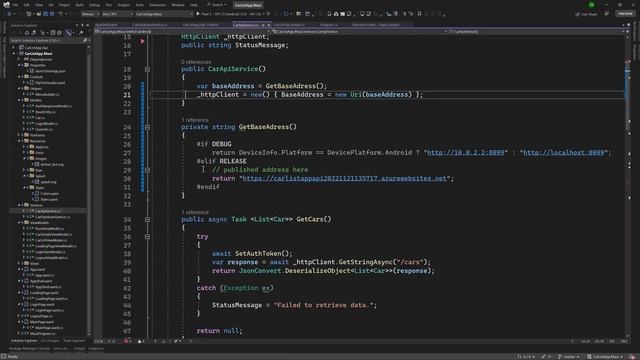Click the Live Share button label
The image size is (640, 360).
(x=589, y=14)
